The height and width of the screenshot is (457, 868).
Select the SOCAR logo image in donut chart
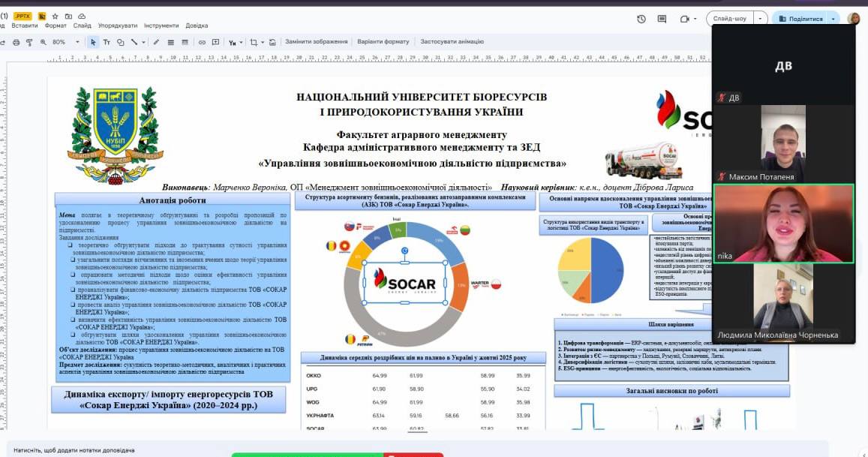405,283
